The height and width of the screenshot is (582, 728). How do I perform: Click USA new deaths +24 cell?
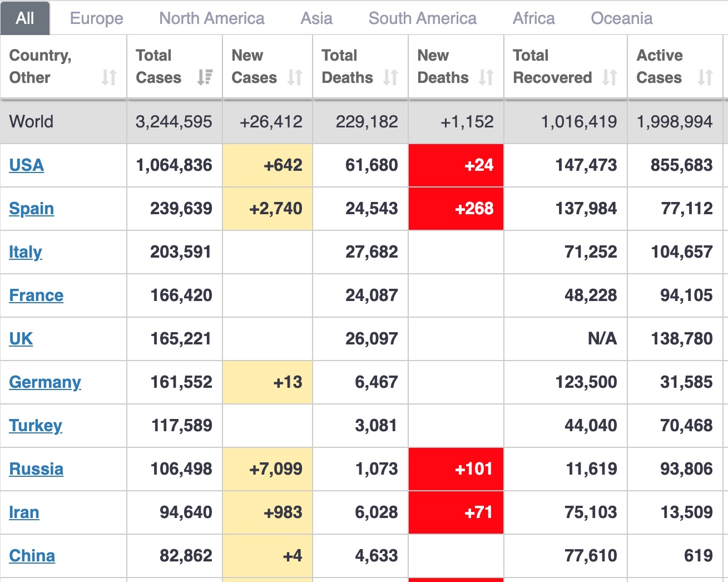(x=456, y=165)
